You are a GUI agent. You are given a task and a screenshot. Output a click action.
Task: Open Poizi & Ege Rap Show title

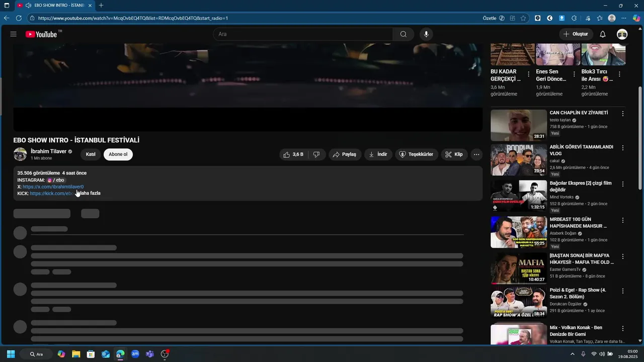[578, 293]
